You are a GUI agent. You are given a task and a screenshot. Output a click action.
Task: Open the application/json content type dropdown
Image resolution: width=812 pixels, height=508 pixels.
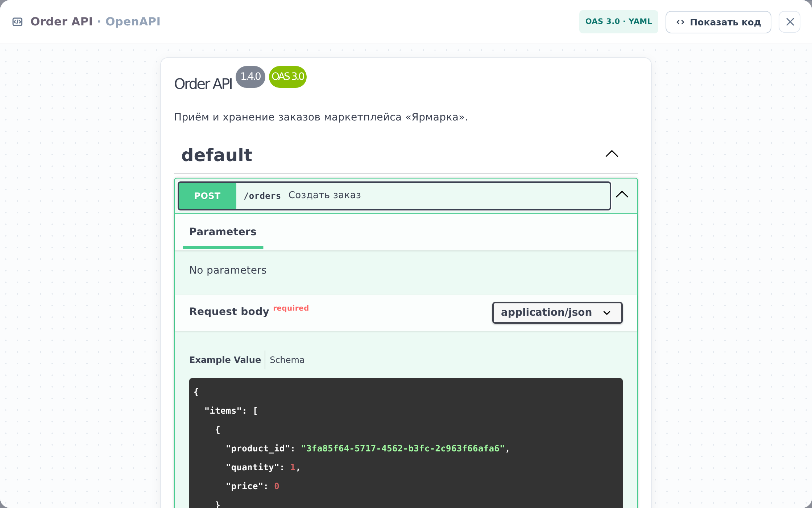(x=557, y=312)
